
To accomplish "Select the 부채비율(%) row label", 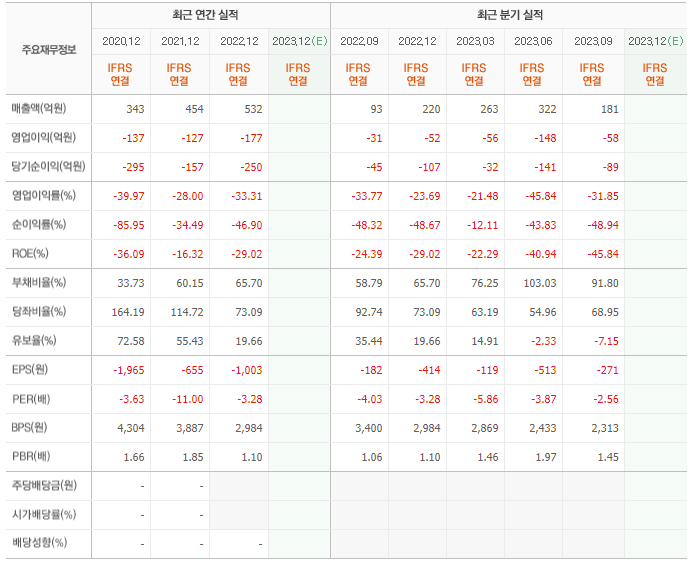I will click(x=39, y=282).
